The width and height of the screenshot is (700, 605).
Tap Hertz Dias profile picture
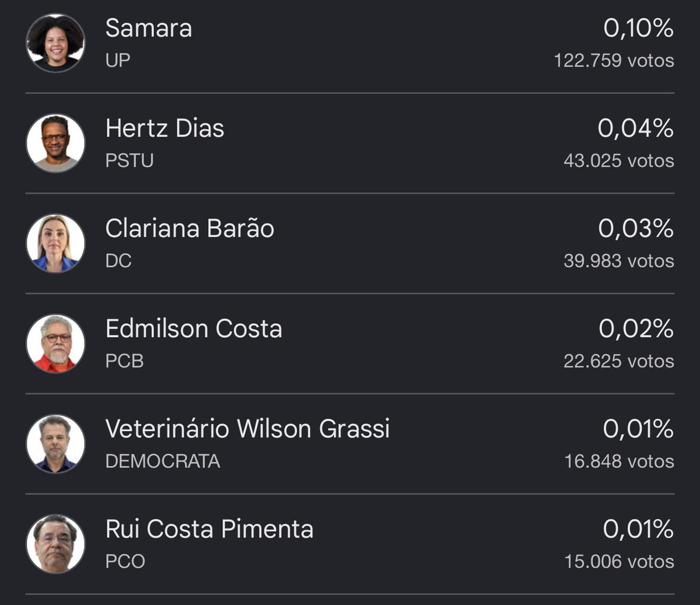pyautogui.click(x=55, y=143)
